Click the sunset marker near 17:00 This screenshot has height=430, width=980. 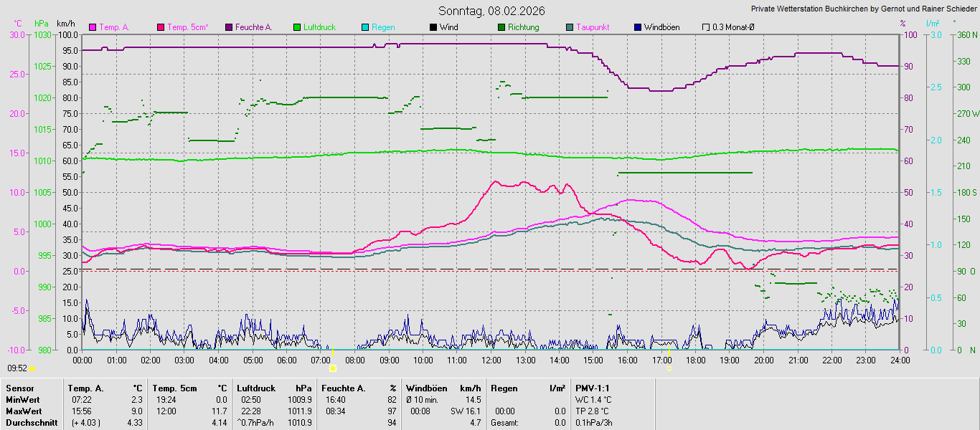pyautogui.click(x=669, y=368)
